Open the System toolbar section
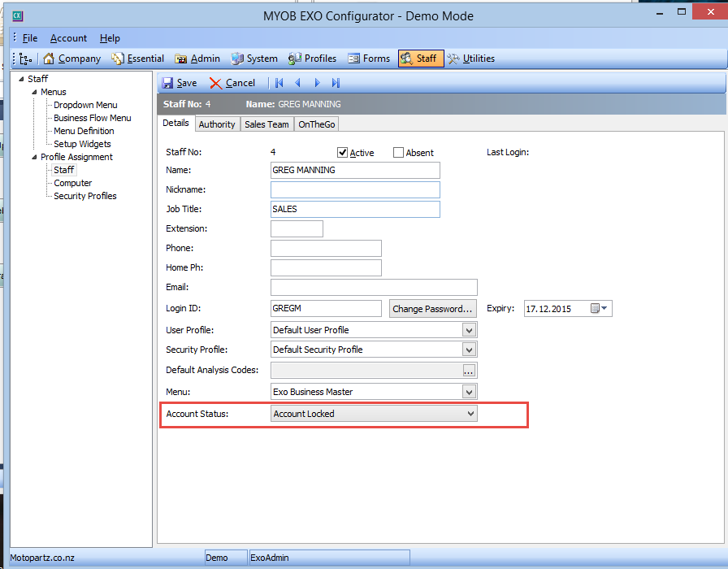 coord(254,59)
